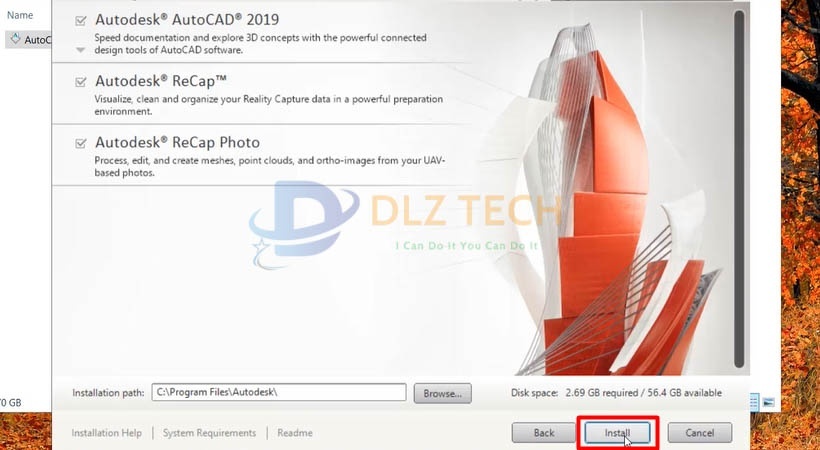Click the Autodesk AutoCAD 2019 product title
Image resolution: width=820 pixels, height=450 pixels.
187,20
